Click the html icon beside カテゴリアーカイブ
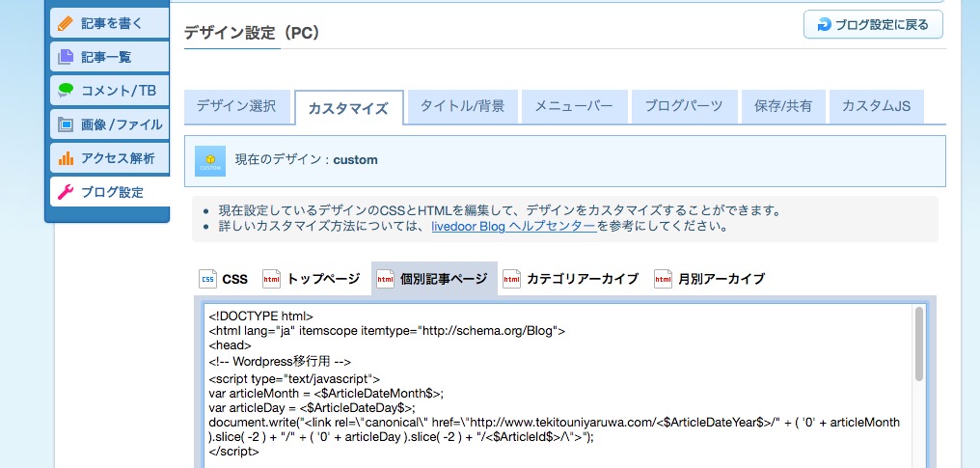Viewport: 980px width, 468px height. click(x=511, y=279)
